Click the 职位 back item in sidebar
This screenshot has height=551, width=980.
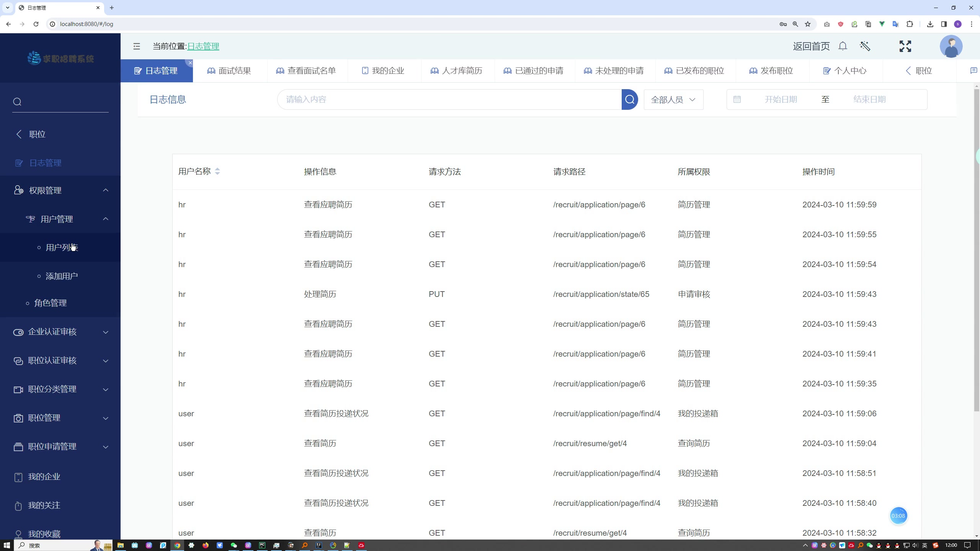[x=60, y=134]
